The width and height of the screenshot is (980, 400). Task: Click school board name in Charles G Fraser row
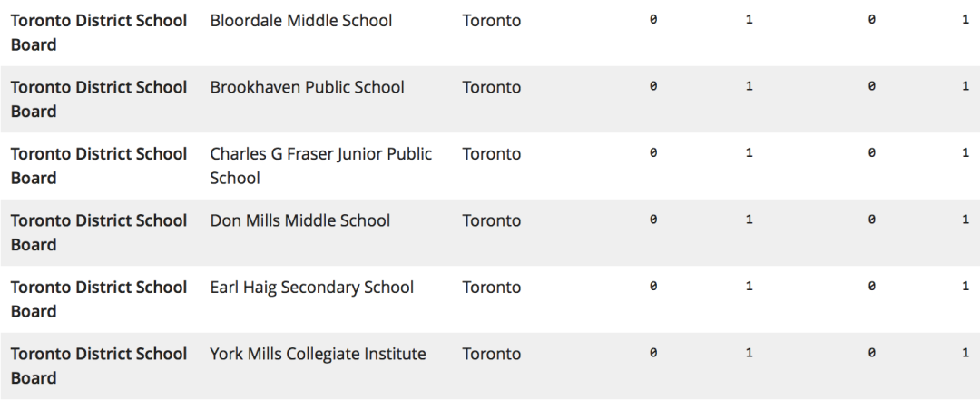(99, 166)
